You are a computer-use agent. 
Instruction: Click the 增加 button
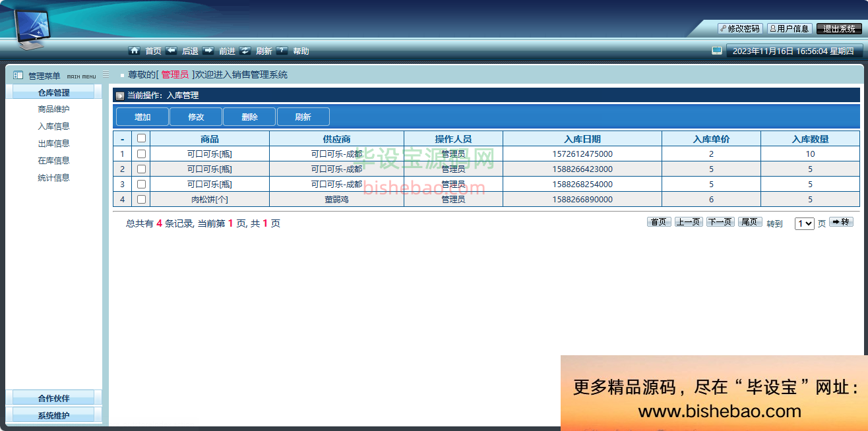click(142, 117)
